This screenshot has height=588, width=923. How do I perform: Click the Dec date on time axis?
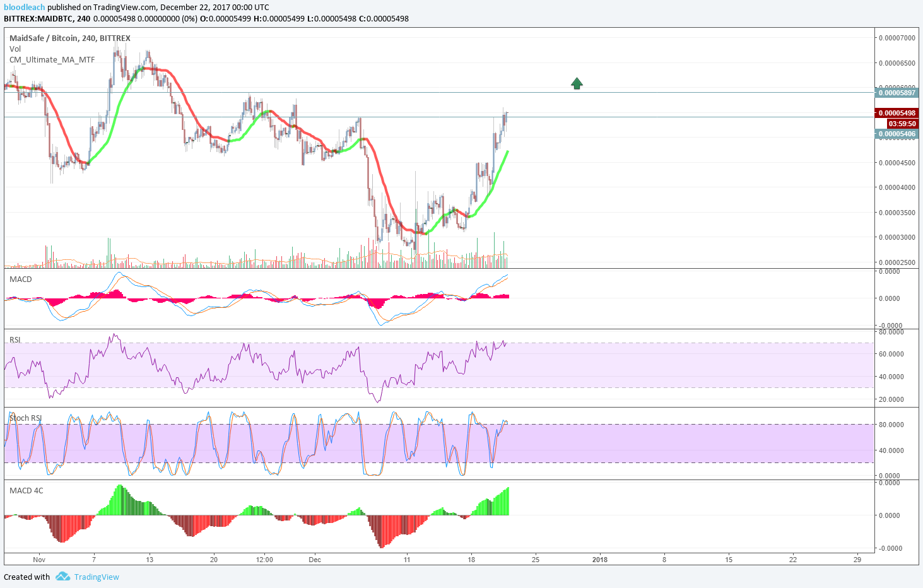315,559
